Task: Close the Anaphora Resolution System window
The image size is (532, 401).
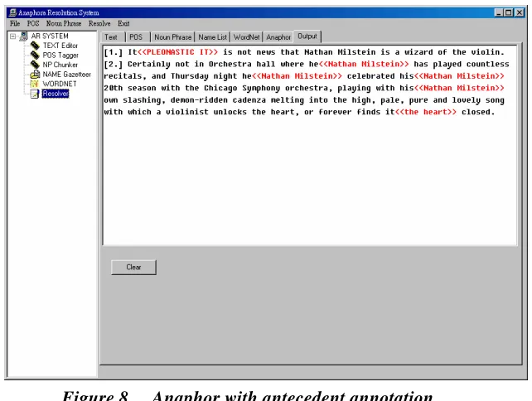Action: point(520,13)
